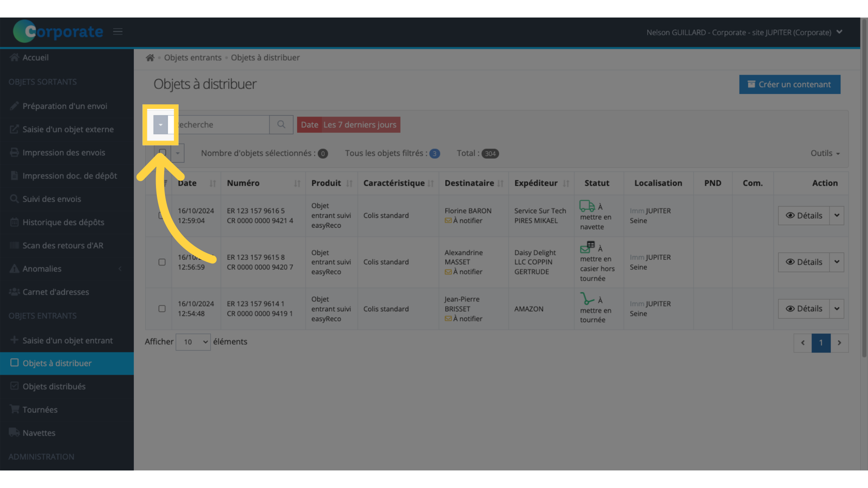Click Détails for Florine BARON row

pyautogui.click(x=804, y=216)
